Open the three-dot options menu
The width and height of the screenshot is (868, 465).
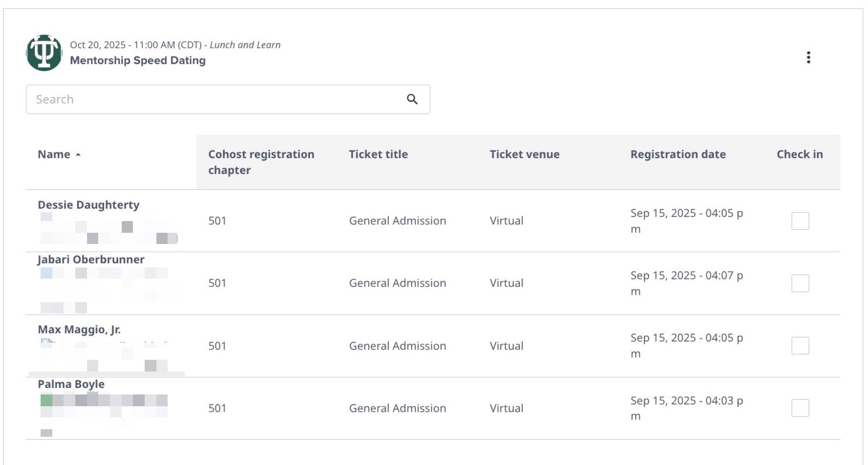point(809,58)
